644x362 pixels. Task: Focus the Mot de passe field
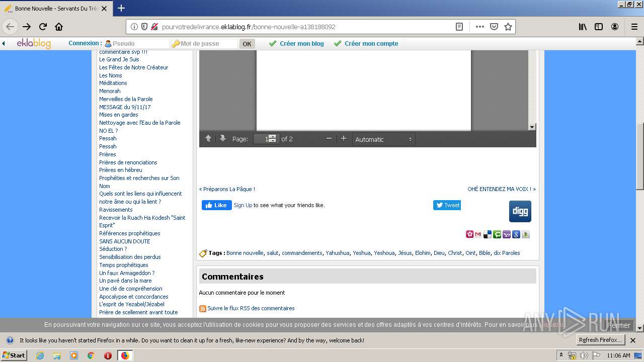[204, 44]
